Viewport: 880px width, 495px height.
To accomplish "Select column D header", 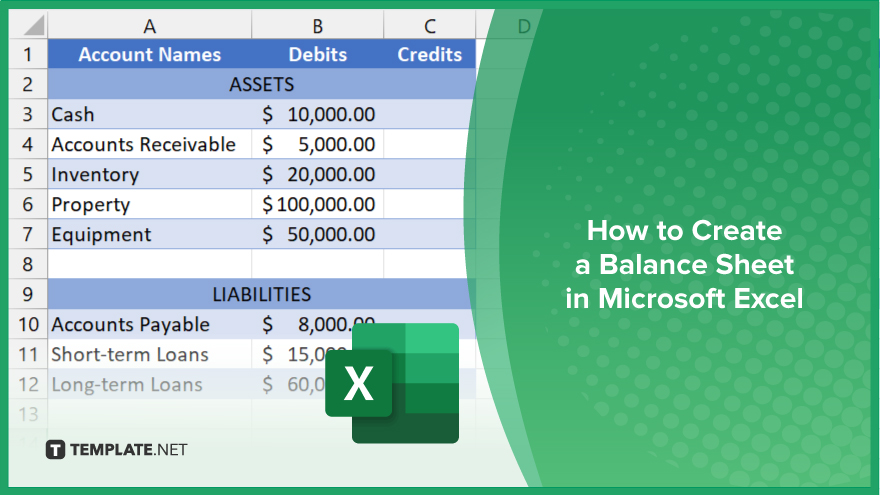I will tap(524, 26).
